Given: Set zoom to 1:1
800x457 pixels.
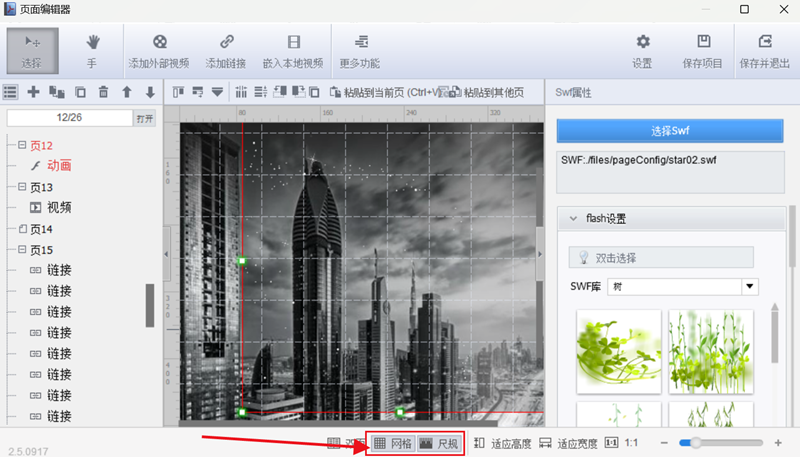Looking at the screenshot, I should (x=621, y=443).
